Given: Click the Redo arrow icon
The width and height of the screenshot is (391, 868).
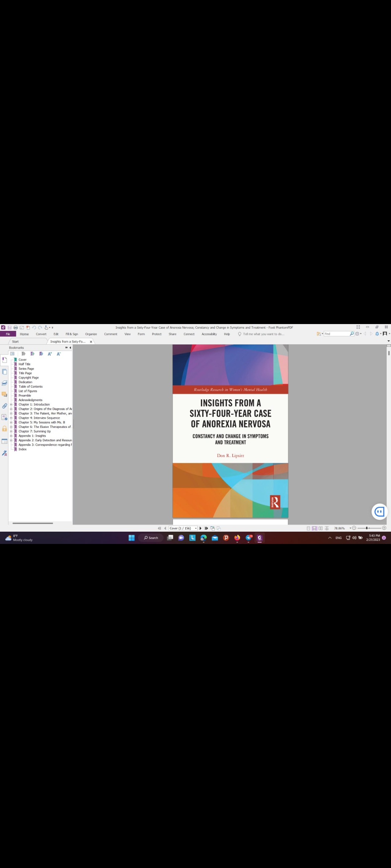Looking at the screenshot, I should coord(40,327).
